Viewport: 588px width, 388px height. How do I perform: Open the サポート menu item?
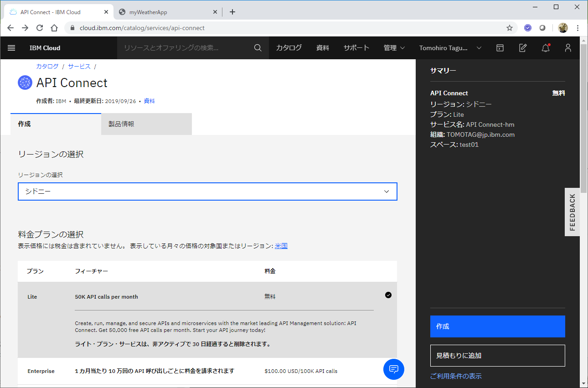point(356,48)
